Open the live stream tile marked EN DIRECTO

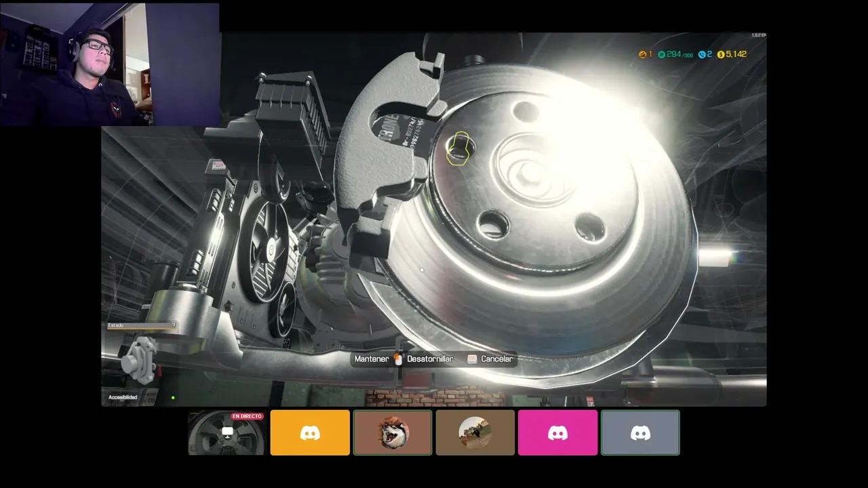[227, 432]
